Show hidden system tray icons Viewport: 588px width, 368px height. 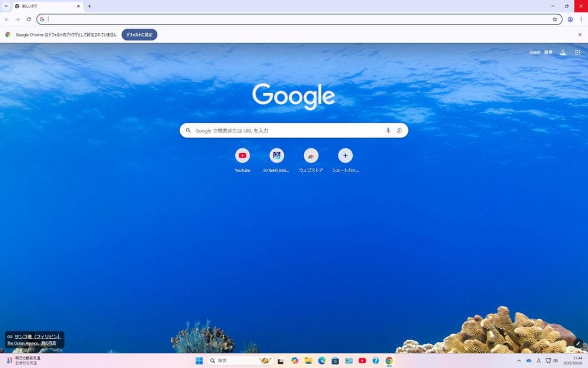point(518,361)
